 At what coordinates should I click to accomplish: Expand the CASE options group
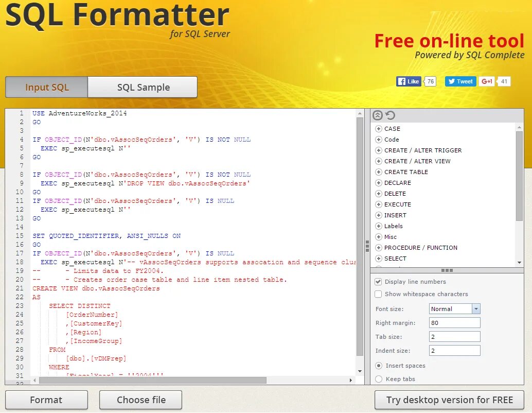click(x=379, y=129)
